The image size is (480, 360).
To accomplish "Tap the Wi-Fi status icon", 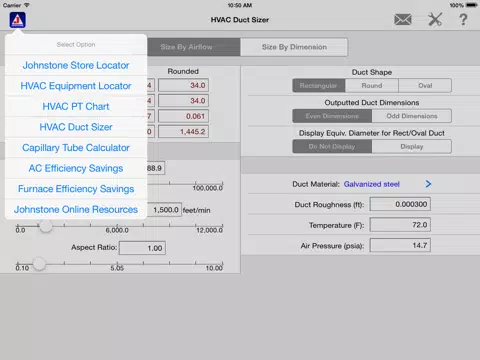I will (27, 5).
